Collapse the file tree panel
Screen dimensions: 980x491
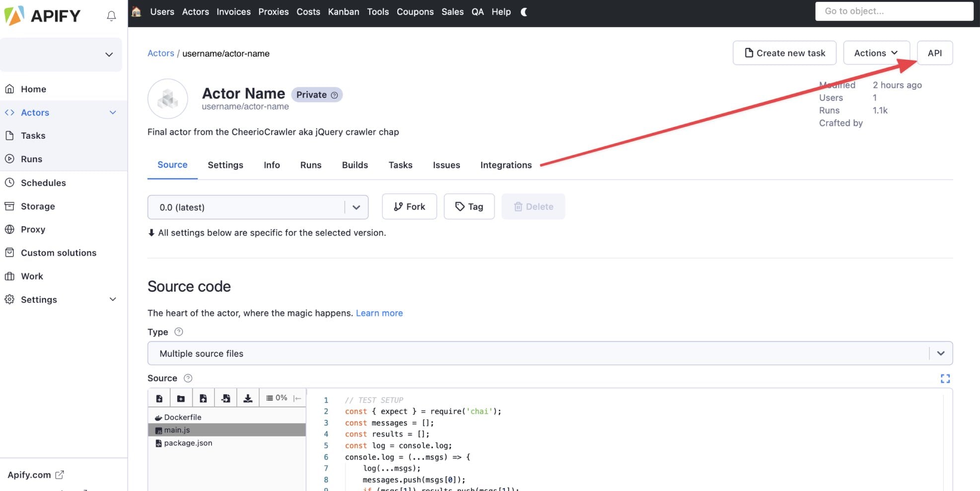click(296, 397)
